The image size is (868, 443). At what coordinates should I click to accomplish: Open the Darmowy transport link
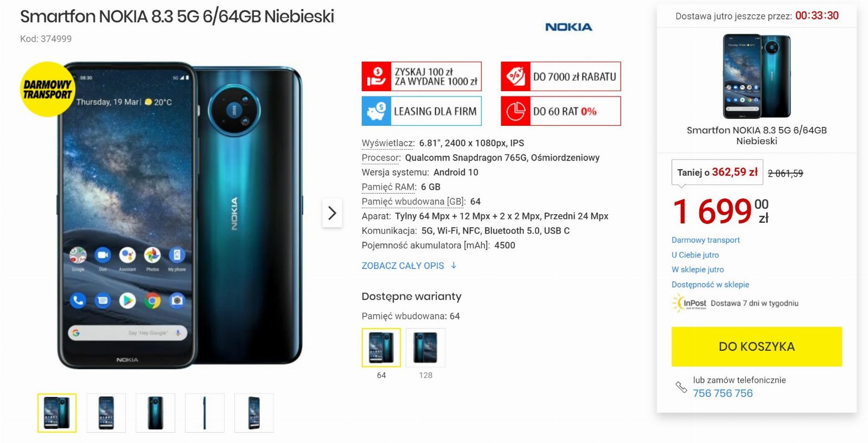[x=705, y=240]
